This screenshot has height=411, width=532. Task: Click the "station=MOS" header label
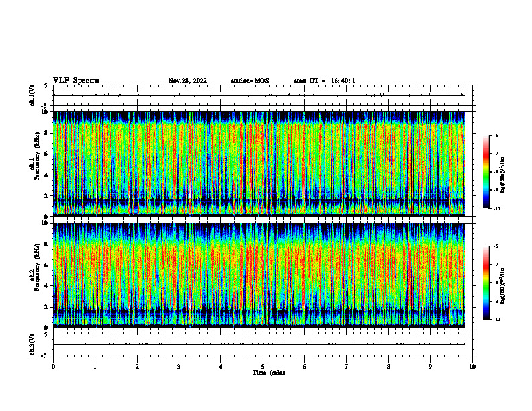250,81
